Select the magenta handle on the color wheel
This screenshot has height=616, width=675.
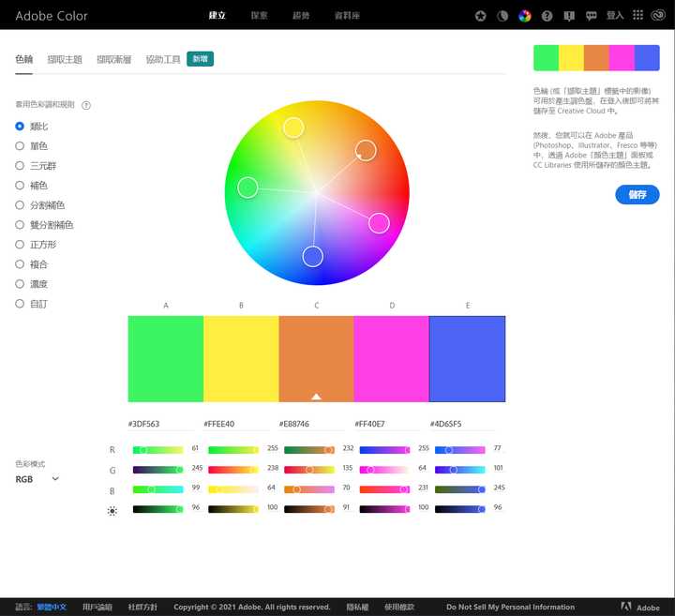(379, 223)
